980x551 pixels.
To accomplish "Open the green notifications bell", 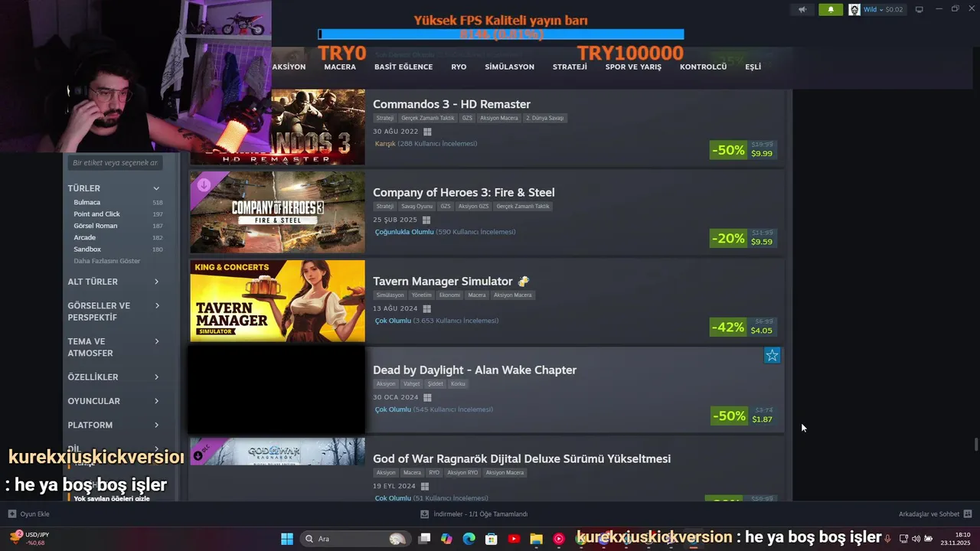I will 831,9.
